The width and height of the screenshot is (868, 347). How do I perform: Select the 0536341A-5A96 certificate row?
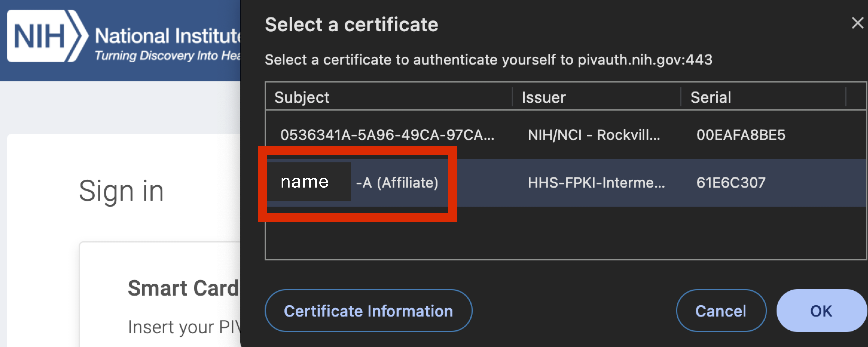tap(387, 135)
